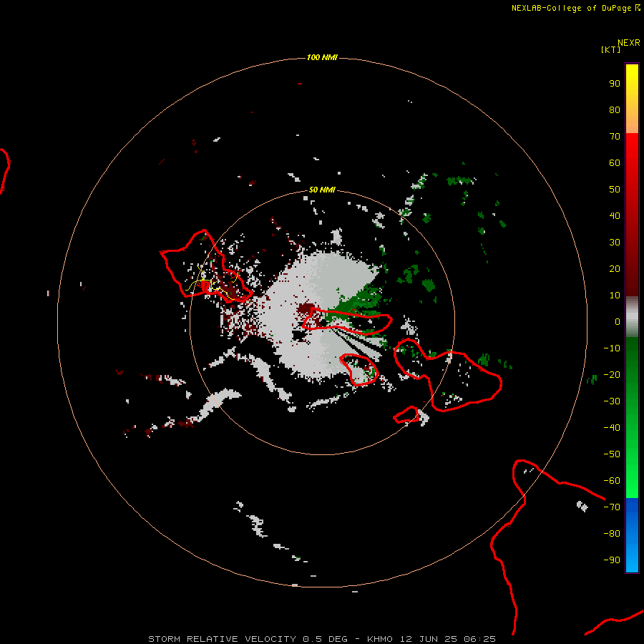Select the 100 NMI range ring label
The height and width of the screenshot is (644, 644).
coord(322,57)
